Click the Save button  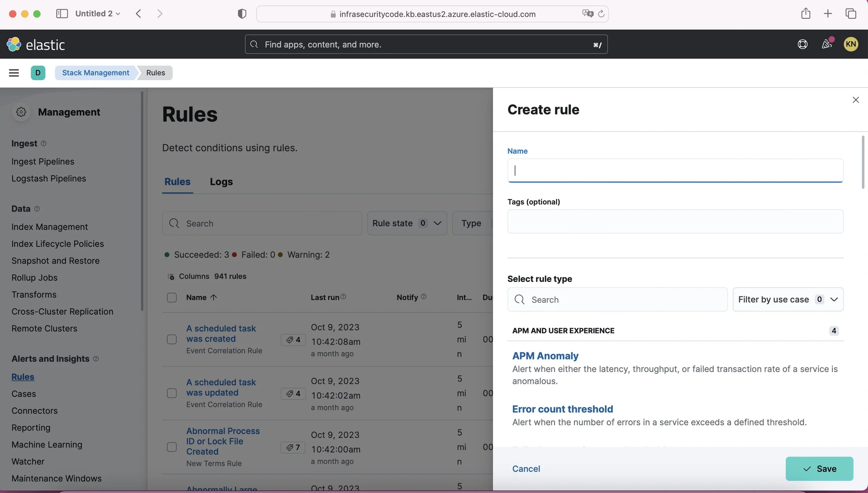(x=819, y=468)
